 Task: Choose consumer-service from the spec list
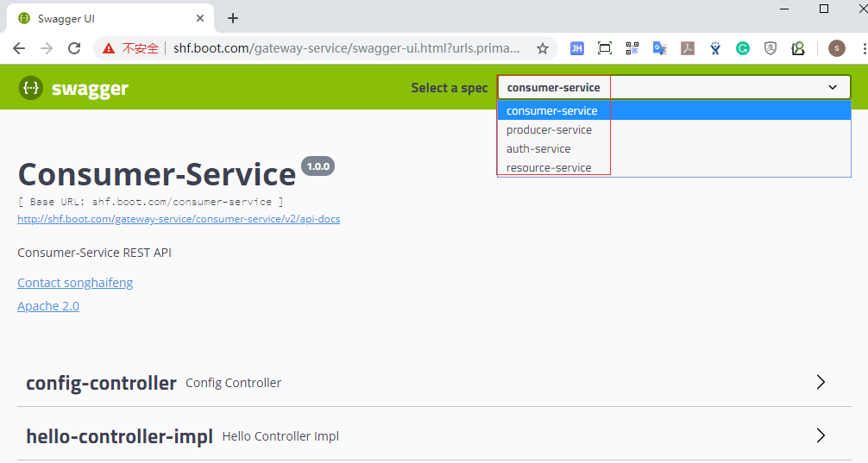(674, 110)
